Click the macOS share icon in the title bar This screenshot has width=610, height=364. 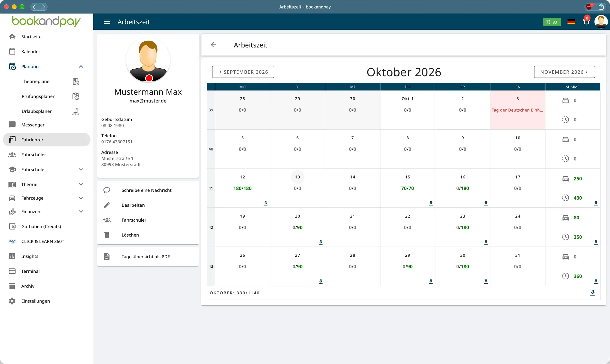pos(601,7)
